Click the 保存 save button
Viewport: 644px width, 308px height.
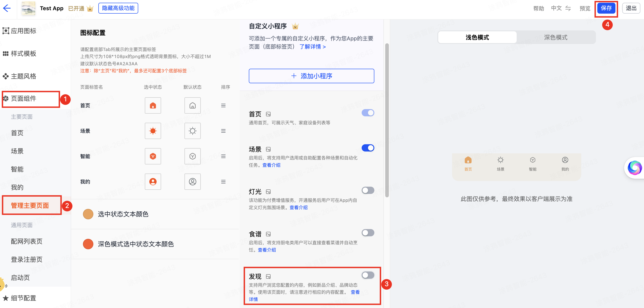pyautogui.click(x=606, y=8)
